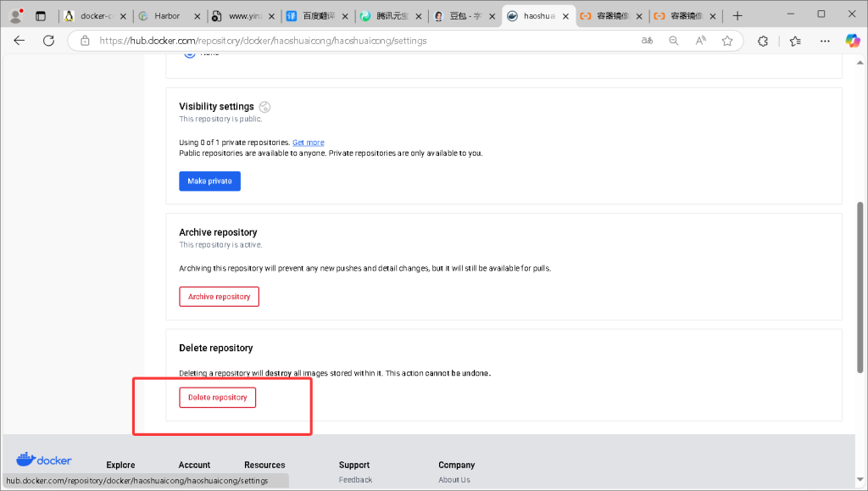Open the browser extensions puzzle icon
The width and height of the screenshot is (868, 491).
click(763, 41)
